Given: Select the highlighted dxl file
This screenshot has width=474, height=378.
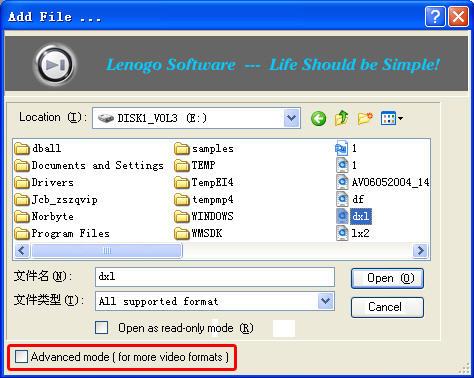Looking at the screenshot, I should coord(354,216).
